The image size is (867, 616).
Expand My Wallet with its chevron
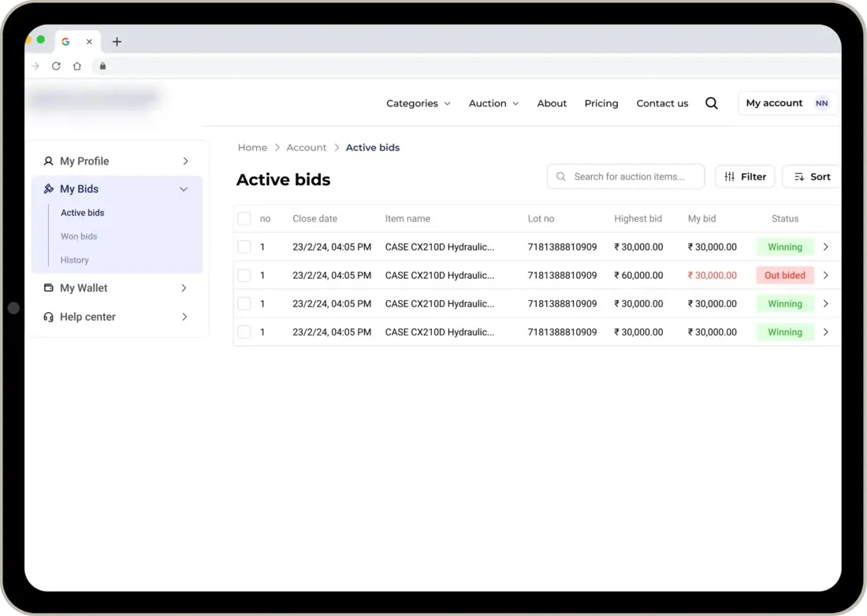pyautogui.click(x=184, y=288)
